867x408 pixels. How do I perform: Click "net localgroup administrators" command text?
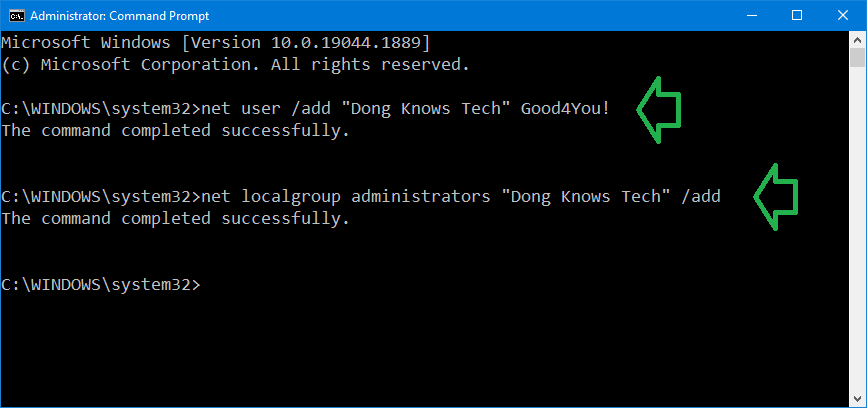point(346,197)
